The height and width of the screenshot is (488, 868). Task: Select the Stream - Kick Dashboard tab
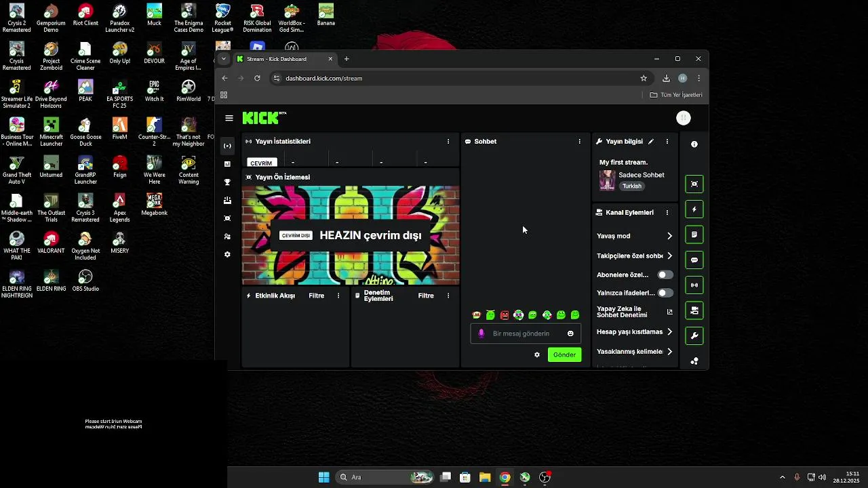click(x=285, y=59)
